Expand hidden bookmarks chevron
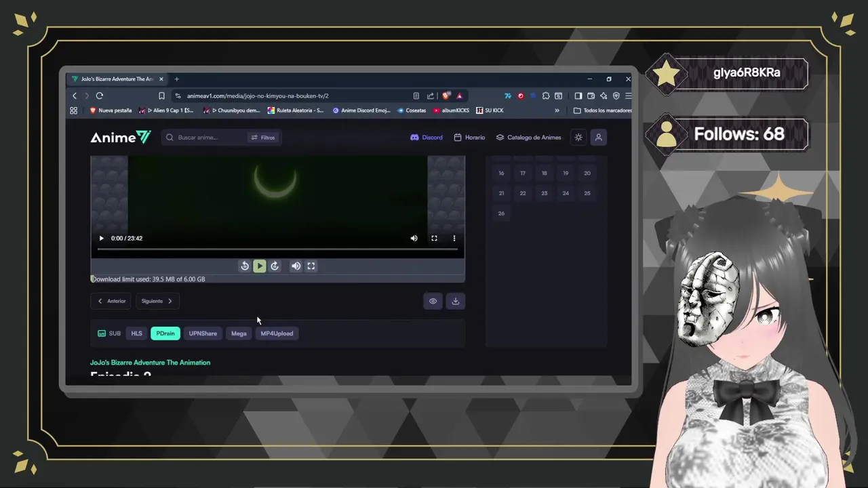Screen dimensions: 868x488 pyautogui.click(x=557, y=110)
